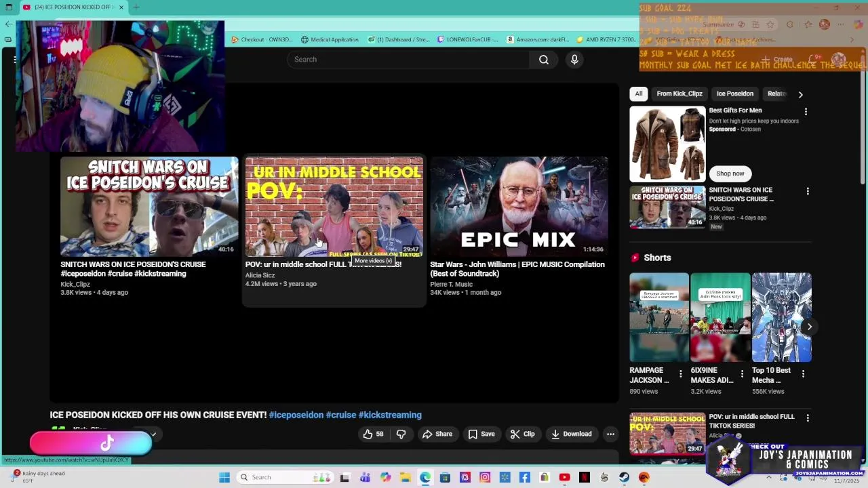Open Alicia Sicz channel name on end screen

tap(260, 275)
